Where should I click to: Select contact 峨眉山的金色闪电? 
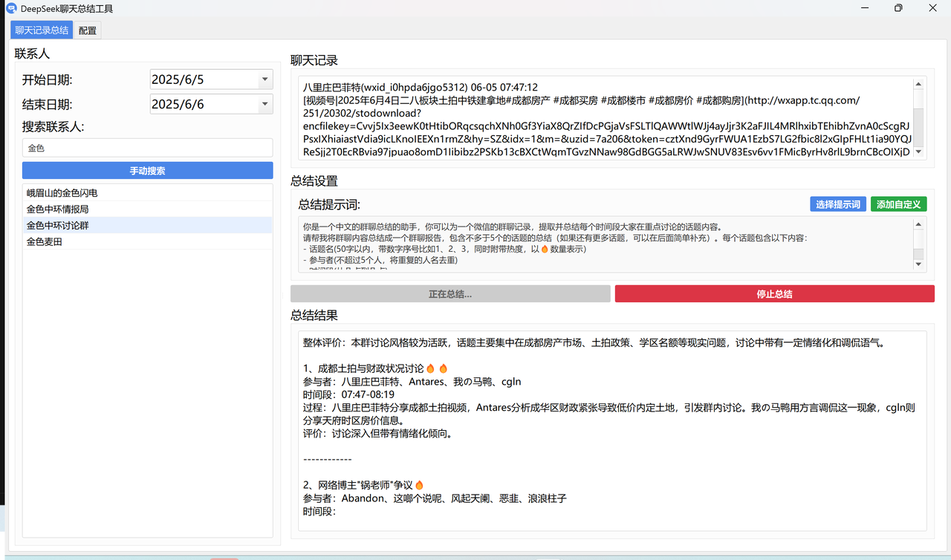point(147,193)
